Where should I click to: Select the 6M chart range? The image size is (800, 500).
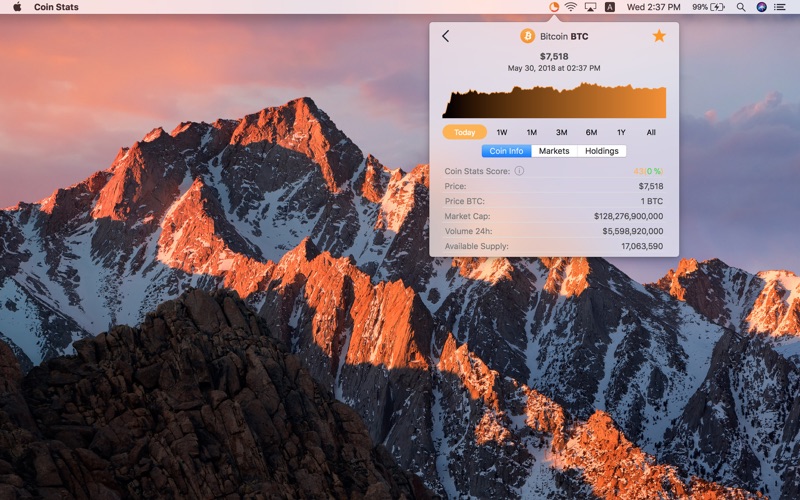591,132
